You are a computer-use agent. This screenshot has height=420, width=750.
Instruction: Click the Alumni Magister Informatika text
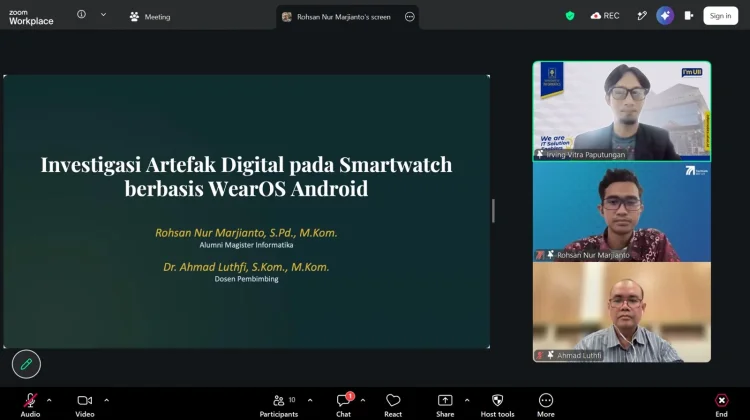pyautogui.click(x=246, y=245)
